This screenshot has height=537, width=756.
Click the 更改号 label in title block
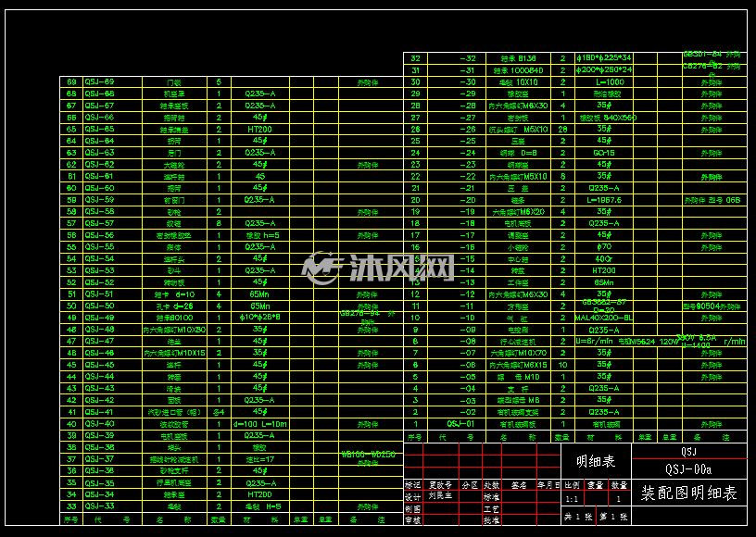tap(440, 485)
